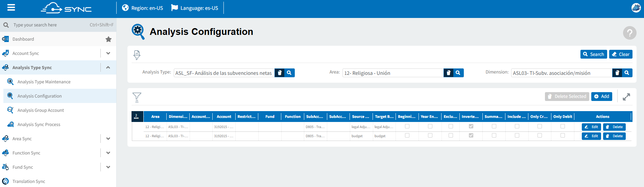Open Analysis Sync Process menu item
644x187 pixels.
[39, 124]
